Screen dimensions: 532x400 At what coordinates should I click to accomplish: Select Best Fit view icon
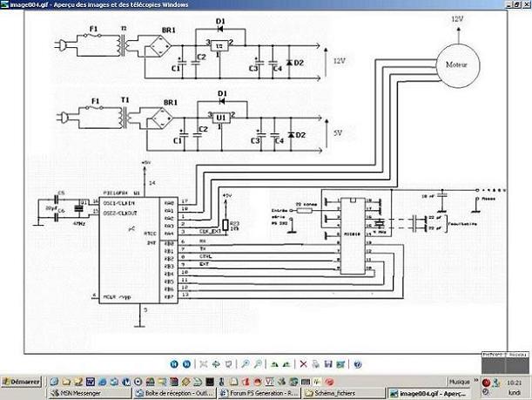pos(203,364)
